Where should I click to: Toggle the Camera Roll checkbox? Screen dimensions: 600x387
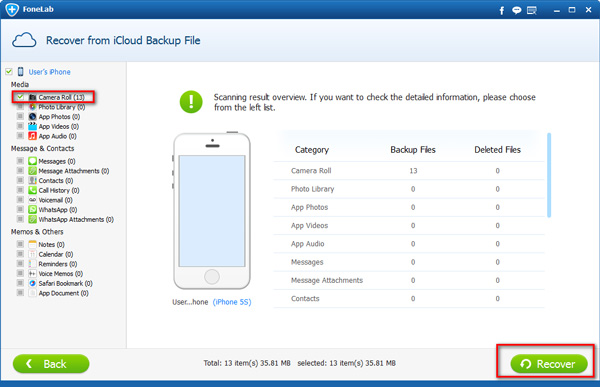pos(20,97)
